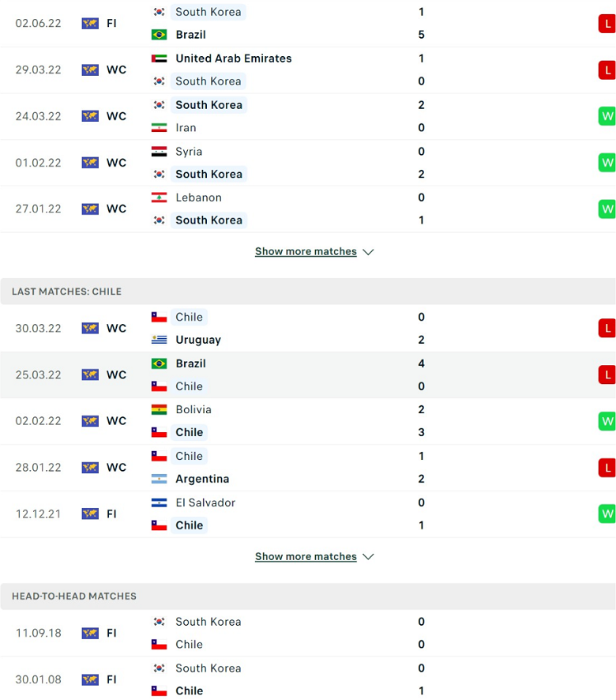
Task: Click the Bolivia flag icon
Action: tap(159, 409)
